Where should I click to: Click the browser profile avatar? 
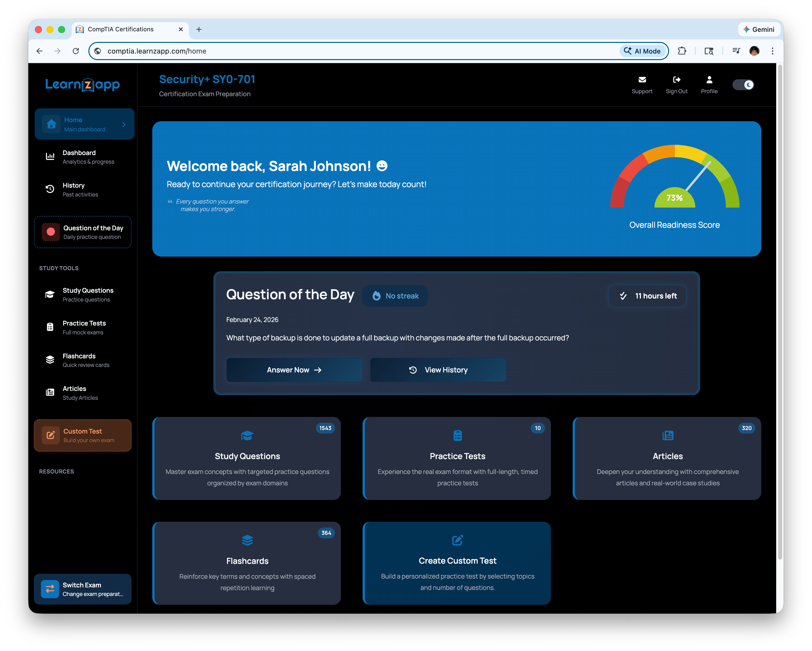point(754,51)
